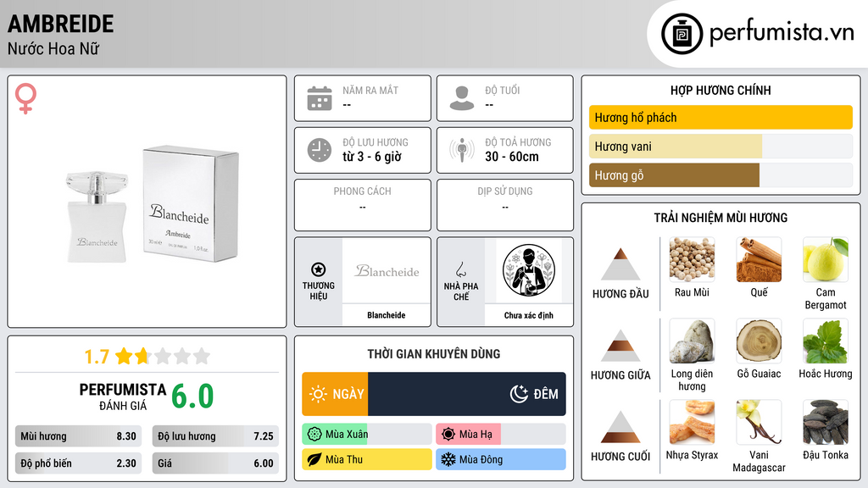Click the Độ lưu hương 7.25 score bar

pyautogui.click(x=215, y=436)
